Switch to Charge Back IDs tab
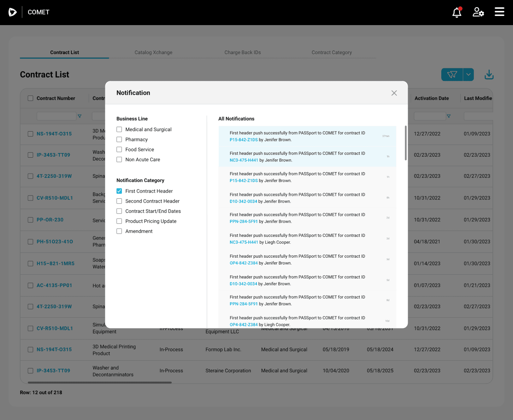 (x=243, y=52)
